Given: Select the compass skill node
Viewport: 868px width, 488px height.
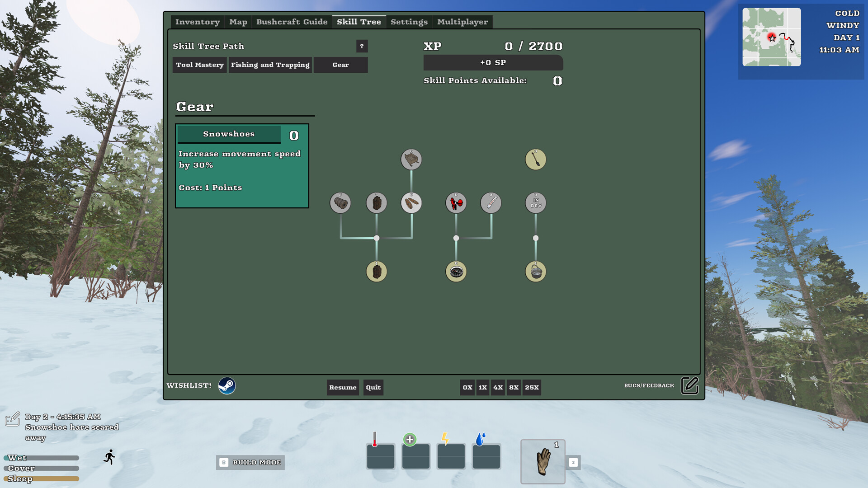Looking at the screenshot, I should click(456, 272).
